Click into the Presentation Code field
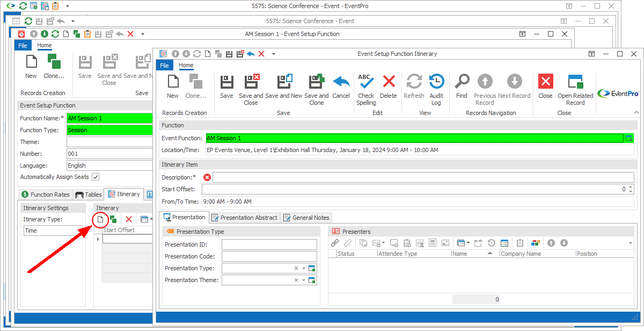This screenshot has width=644, height=331. (269, 256)
